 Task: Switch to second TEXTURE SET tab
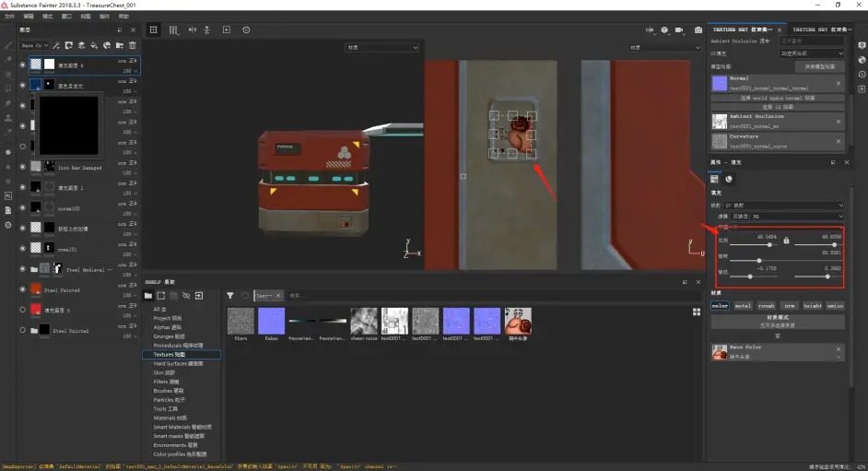822,29
